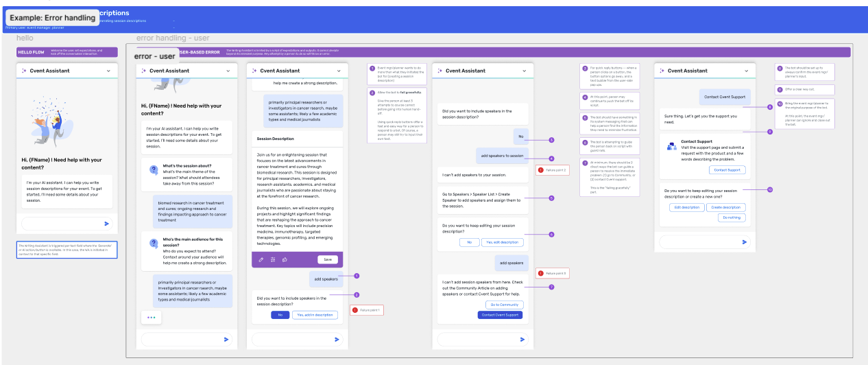Click the filled No button beside Yes, add in description
The height and width of the screenshot is (365, 868).
pos(280,315)
